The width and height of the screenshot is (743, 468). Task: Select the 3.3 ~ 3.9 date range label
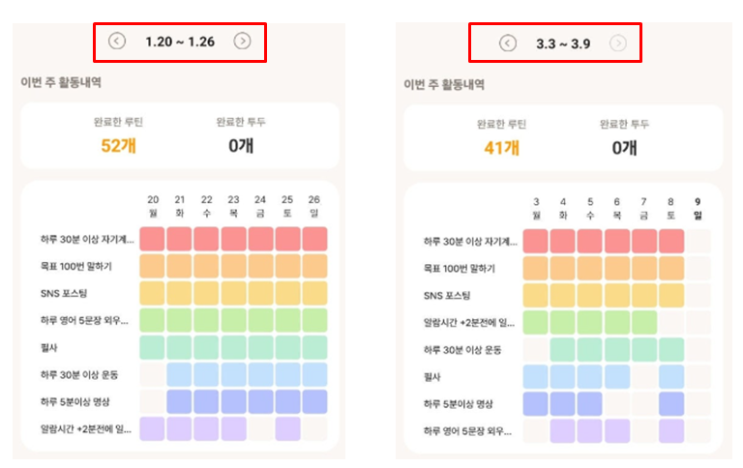(x=563, y=43)
